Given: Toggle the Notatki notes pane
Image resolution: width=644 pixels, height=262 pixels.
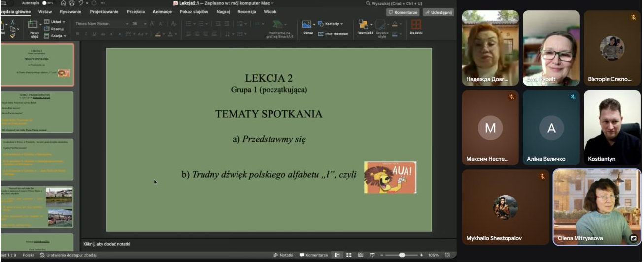Looking at the screenshot, I should click(283, 255).
